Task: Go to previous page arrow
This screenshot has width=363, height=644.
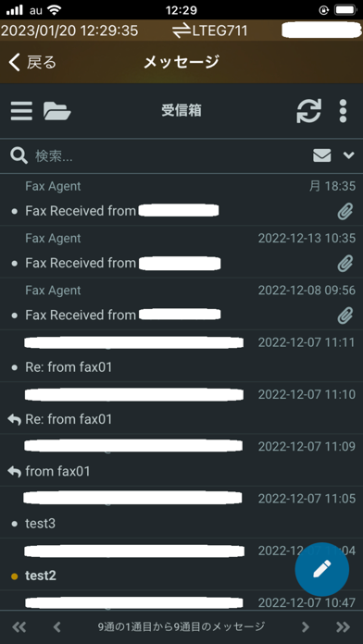Action: click(x=57, y=626)
